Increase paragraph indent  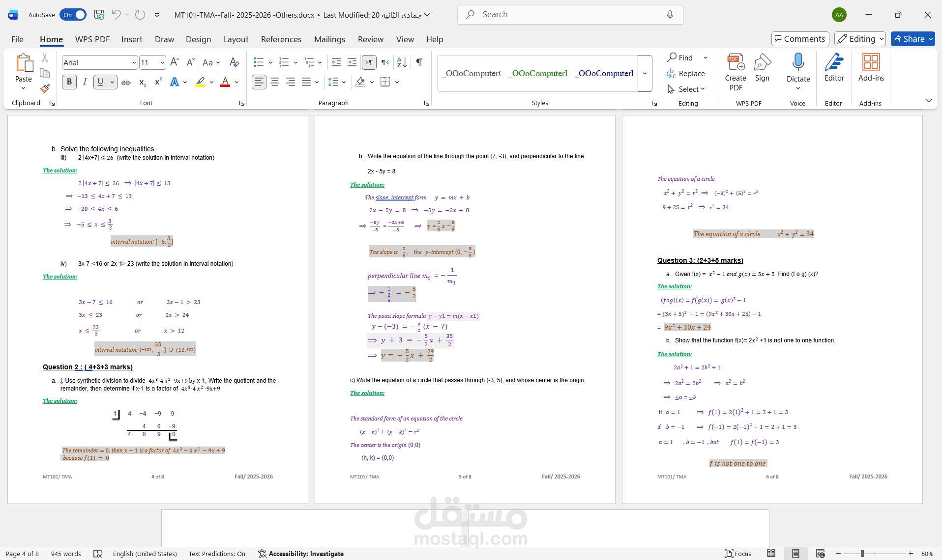[352, 62]
